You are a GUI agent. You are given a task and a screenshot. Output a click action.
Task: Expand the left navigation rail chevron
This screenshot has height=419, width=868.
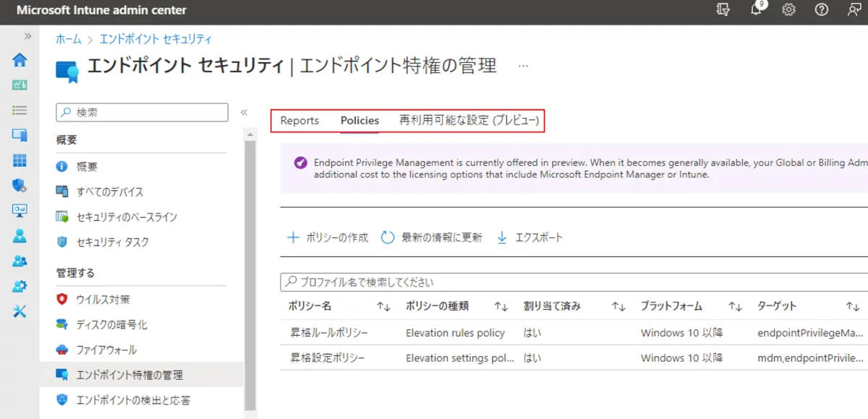[28, 35]
